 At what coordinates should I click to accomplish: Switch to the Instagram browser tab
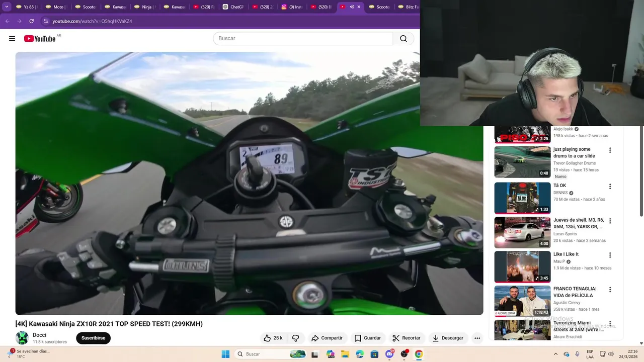292,7
